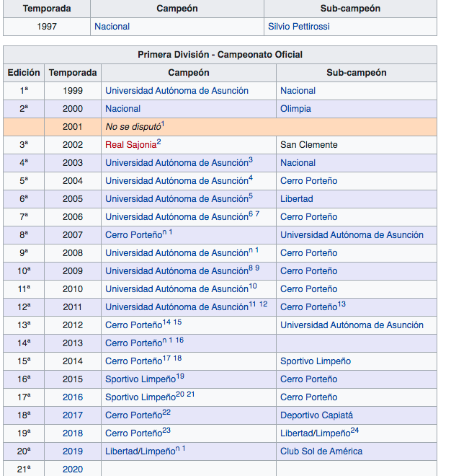Open the 2018 season link
451x476 pixels.
pyautogui.click(x=73, y=433)
